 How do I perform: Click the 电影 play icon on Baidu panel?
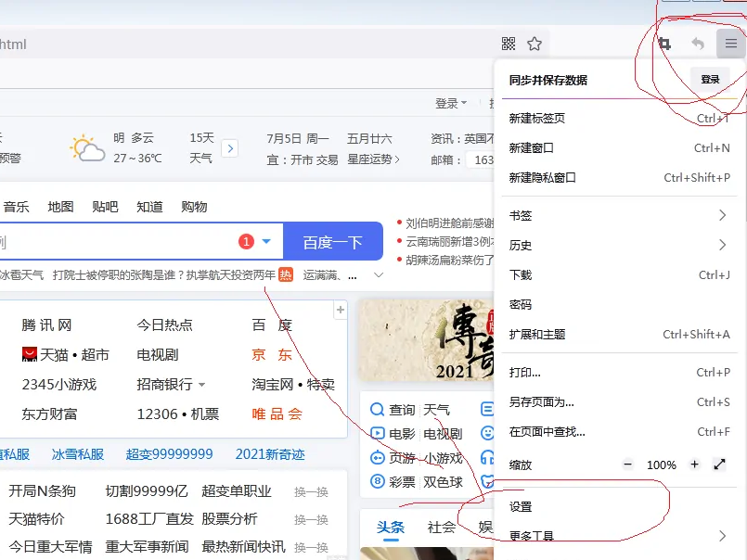377,433
